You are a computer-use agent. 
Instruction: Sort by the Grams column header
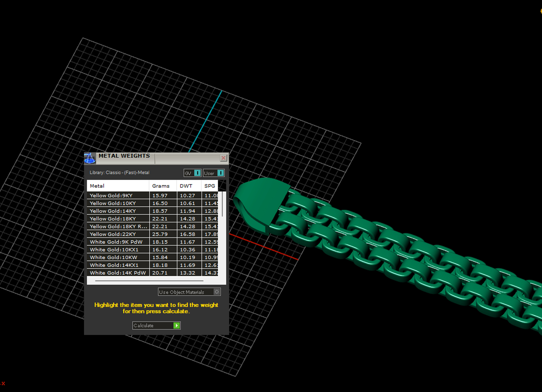point(163,186)
